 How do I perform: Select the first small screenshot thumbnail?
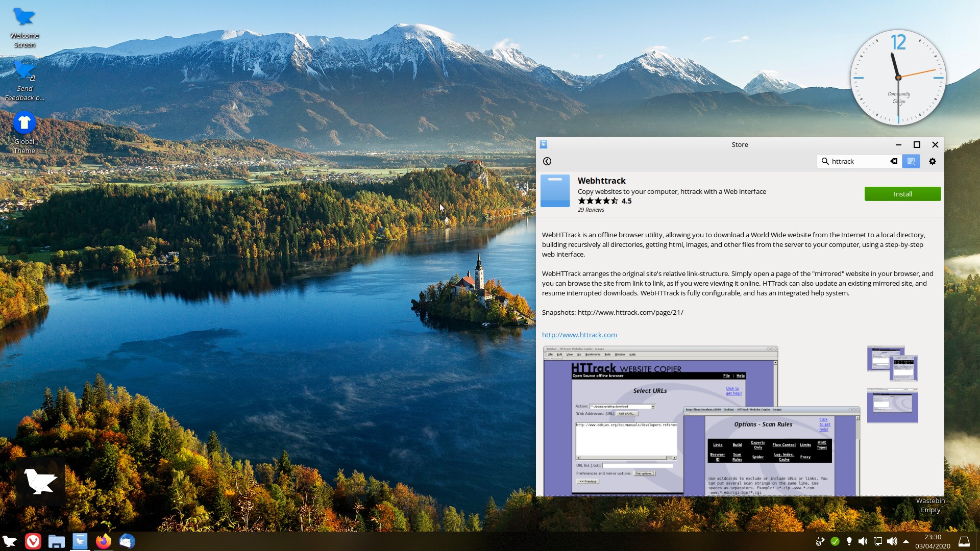[892, 364]
